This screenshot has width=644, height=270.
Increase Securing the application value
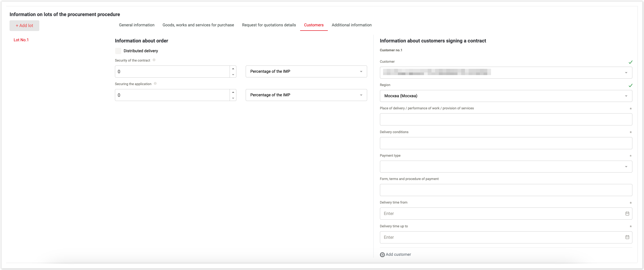(x=233, y=92)
